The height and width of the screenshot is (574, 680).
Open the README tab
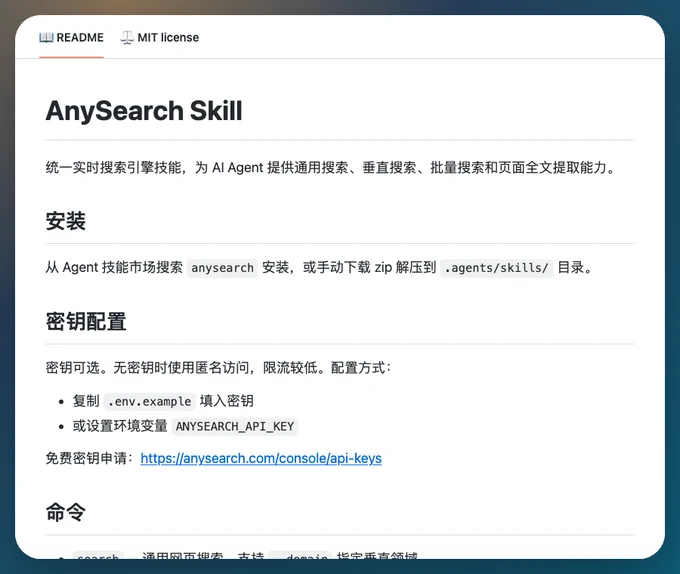click(72, 38)
